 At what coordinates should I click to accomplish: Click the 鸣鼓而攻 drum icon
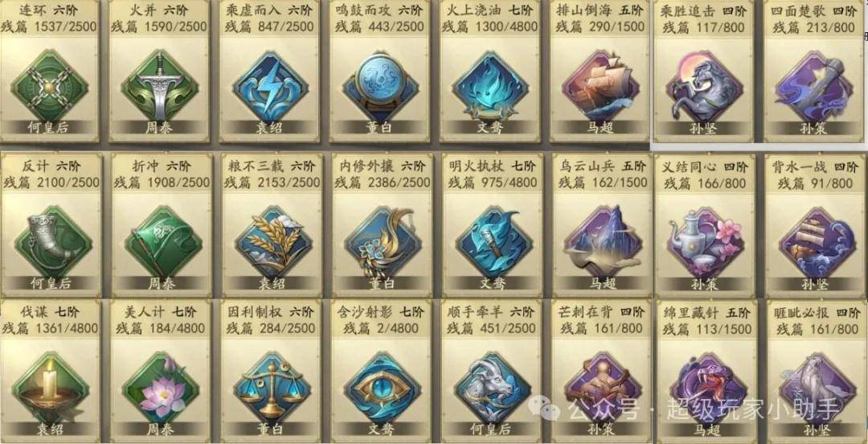pos(380,87)
